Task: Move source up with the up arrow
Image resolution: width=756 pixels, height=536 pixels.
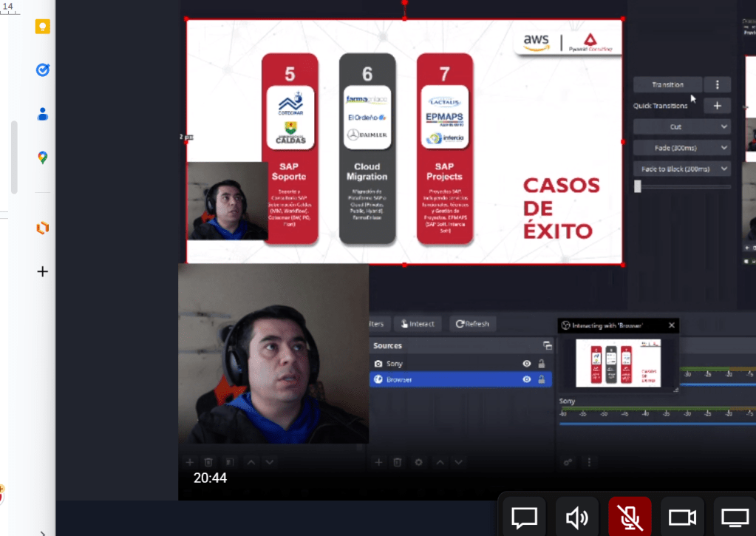Action: point(440,462)
